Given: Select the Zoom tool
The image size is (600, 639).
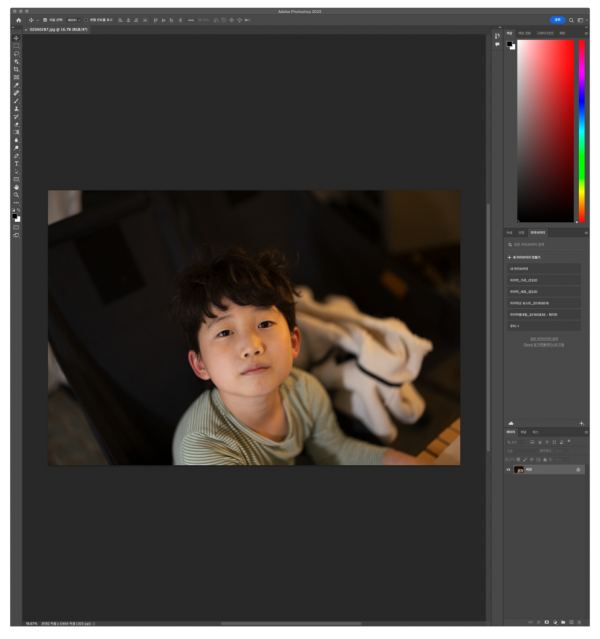Looking at the screenshot, I should [x=16, y=195].
